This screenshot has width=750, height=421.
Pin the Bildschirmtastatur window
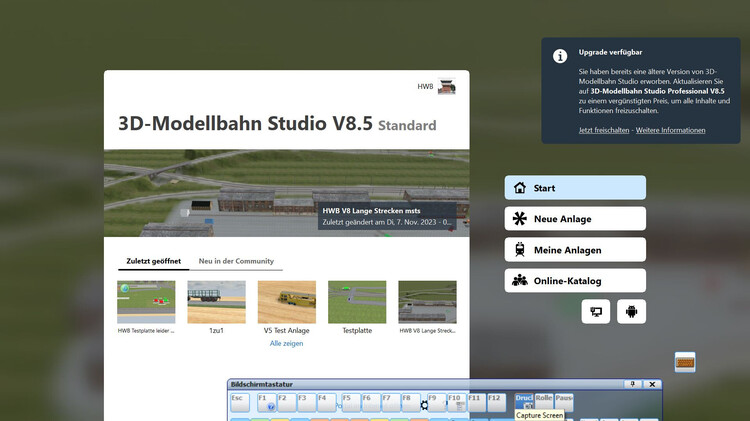(x=632, y=384)
